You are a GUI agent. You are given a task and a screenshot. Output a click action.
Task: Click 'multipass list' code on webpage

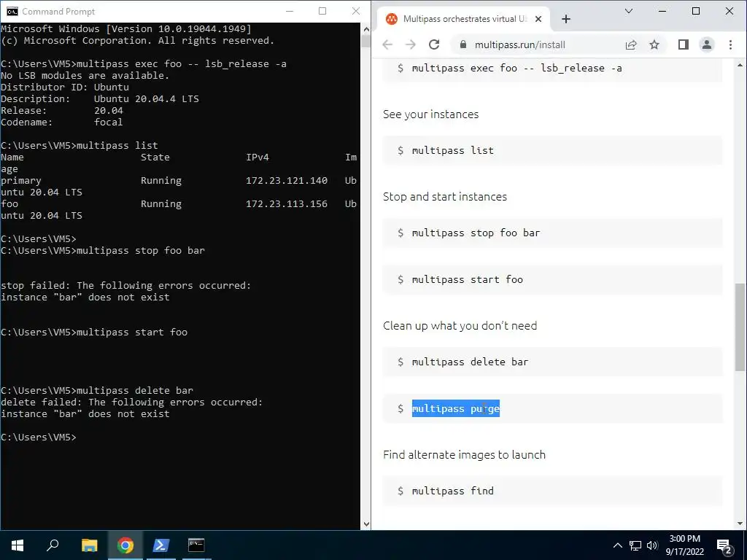(x=452, y=150)
